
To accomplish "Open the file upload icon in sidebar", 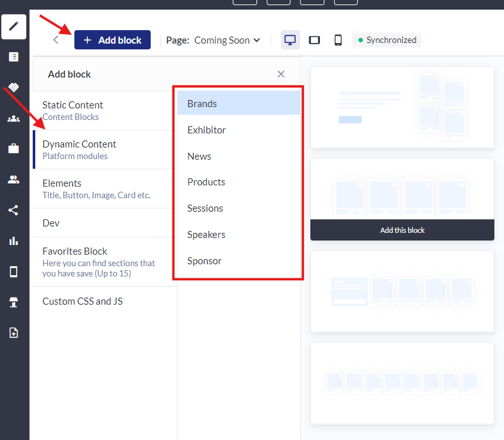I will tap(13, 333).
